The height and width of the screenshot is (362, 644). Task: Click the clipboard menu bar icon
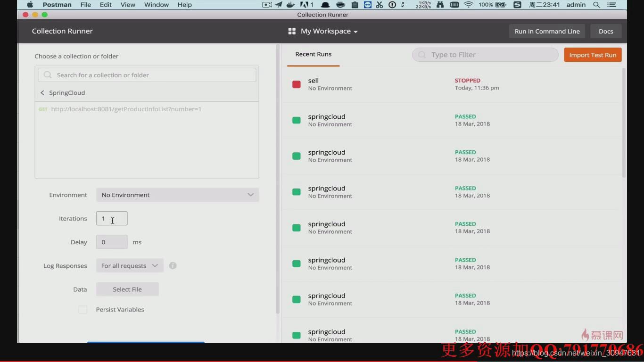point(355,5)
